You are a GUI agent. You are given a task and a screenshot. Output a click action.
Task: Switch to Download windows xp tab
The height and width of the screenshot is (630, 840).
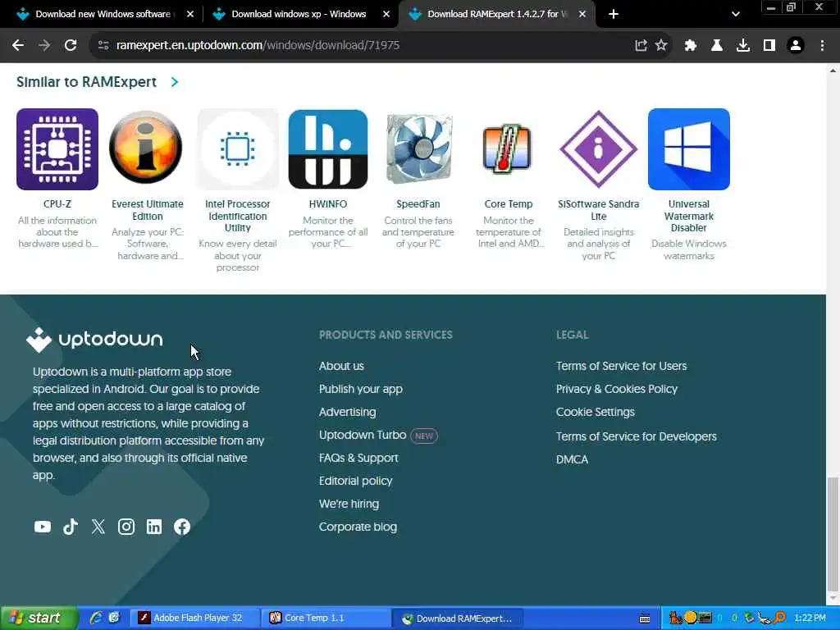[299, 14]
